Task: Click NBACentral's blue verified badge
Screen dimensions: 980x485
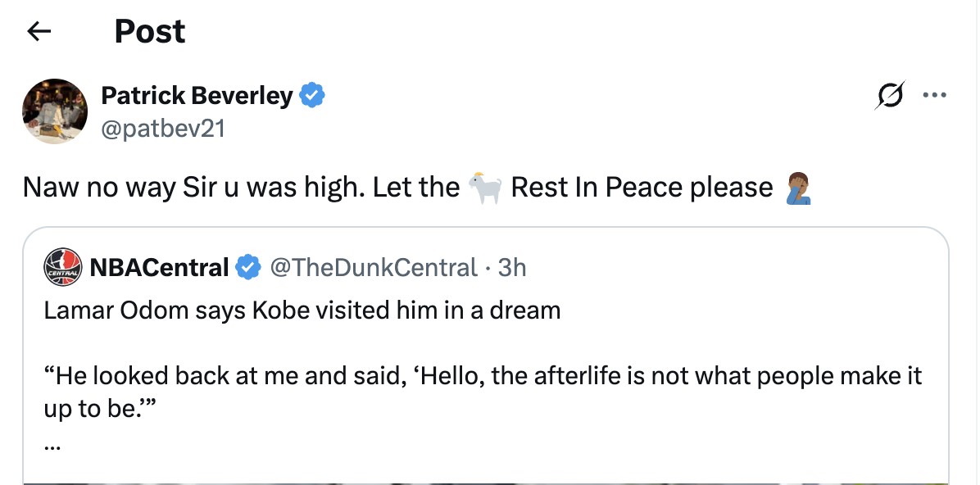Action: click(x=248, y=267)
